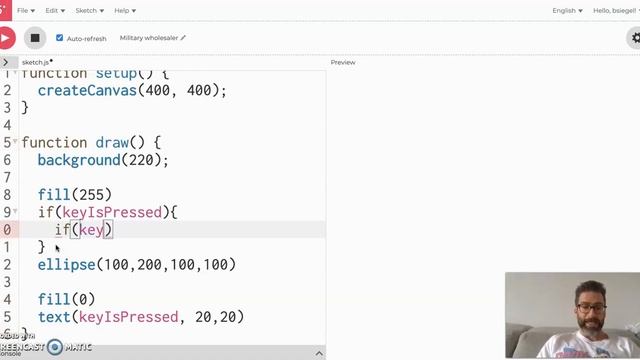The width and height of the screenshot is (640, 360).
Task: Select the sketch.js file tab
Action: tap(37, 62)
